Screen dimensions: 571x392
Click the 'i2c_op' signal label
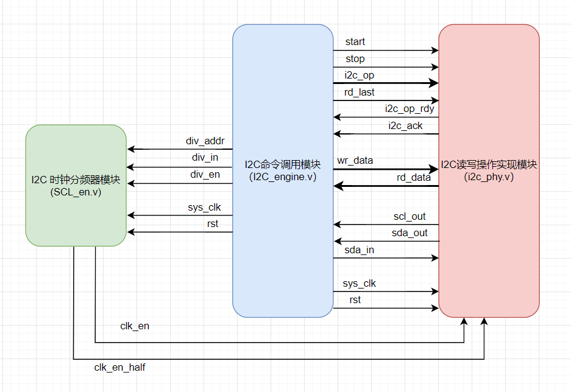pyautogui.click(x=359, y=75)
